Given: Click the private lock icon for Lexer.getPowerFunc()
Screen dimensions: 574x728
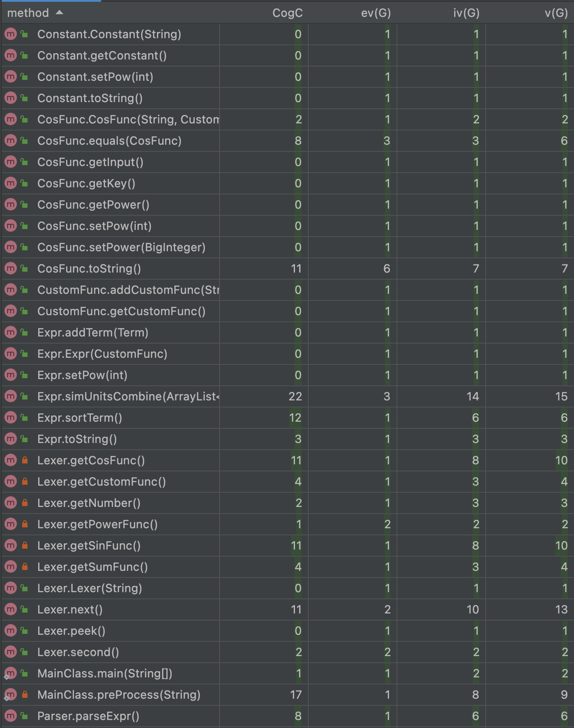Looking at the screenshot, I should click(x=25, y=524).
